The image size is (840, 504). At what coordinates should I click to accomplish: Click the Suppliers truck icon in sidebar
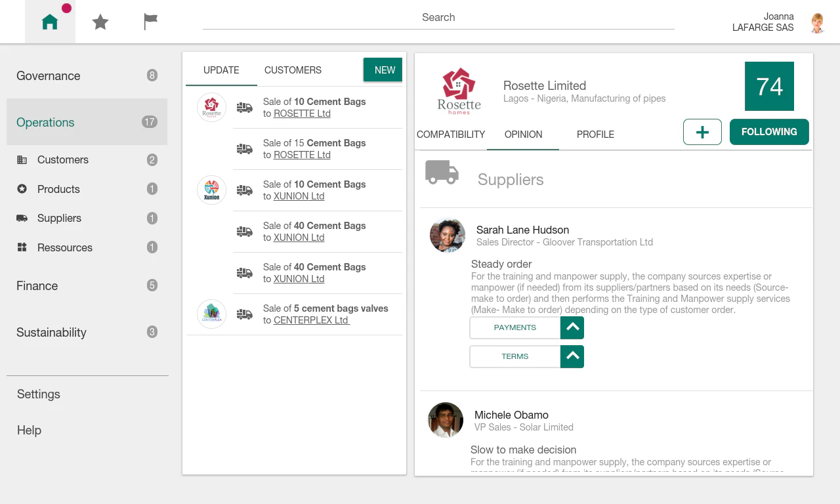22,218
